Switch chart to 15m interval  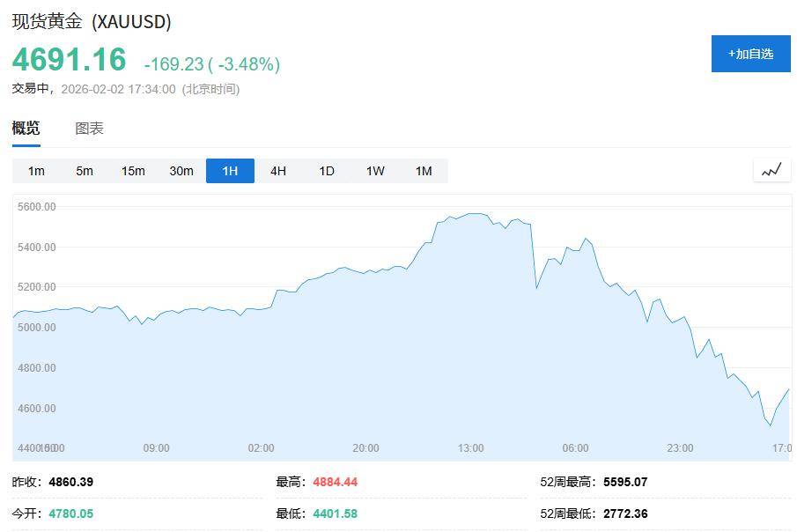point(133,171)
